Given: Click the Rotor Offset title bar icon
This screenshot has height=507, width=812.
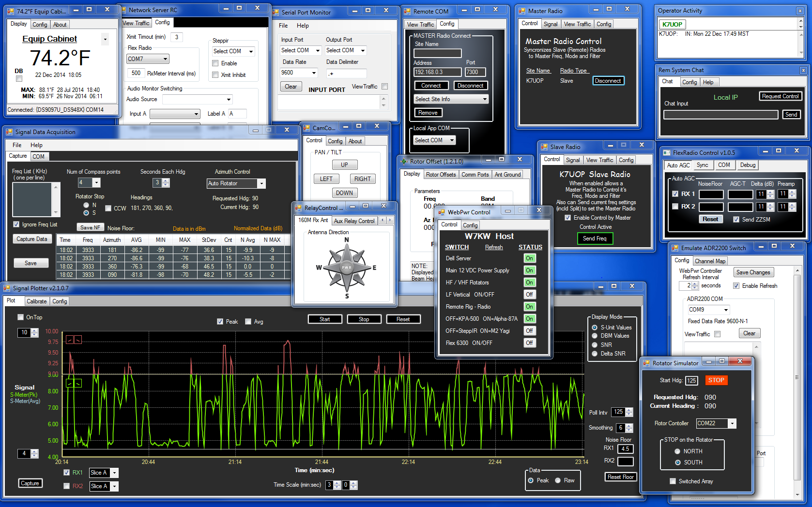Looking at the screenshot, I should (x=404, y=161).
